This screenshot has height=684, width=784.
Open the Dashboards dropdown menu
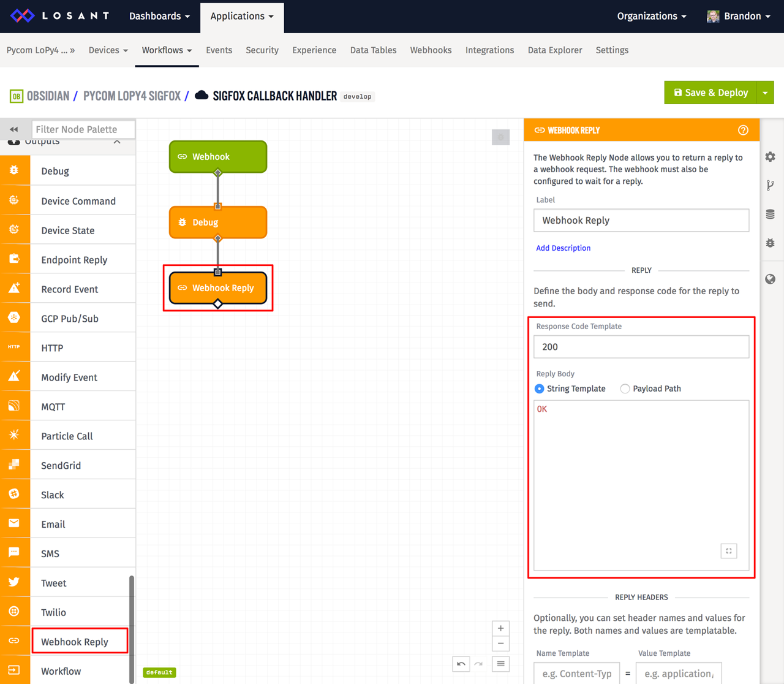[x=159, y=16]
